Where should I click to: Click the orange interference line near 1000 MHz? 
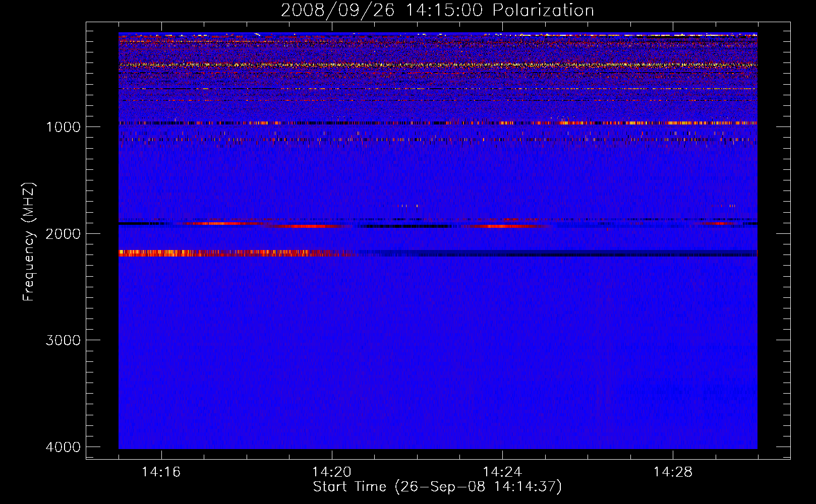[x=438, y=123]
